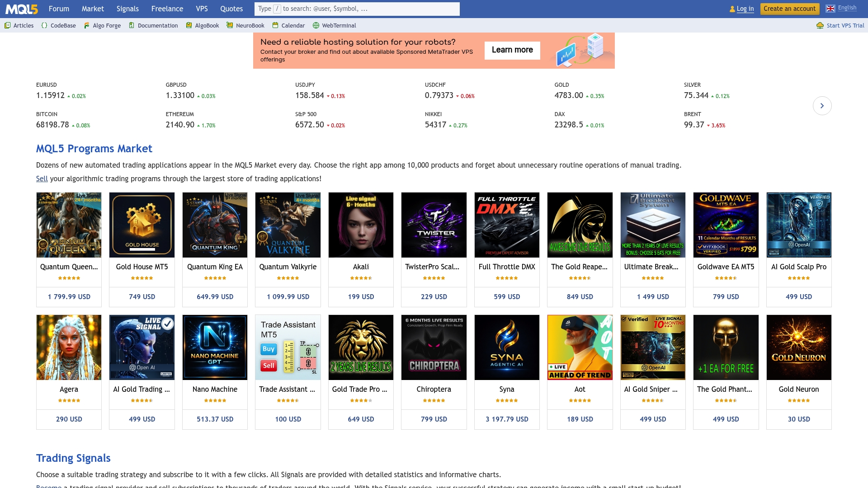Viewport: 868px width, 488px height.
Task: Click the GBPUSD quote 1.33100
Action: click(180, 95)
